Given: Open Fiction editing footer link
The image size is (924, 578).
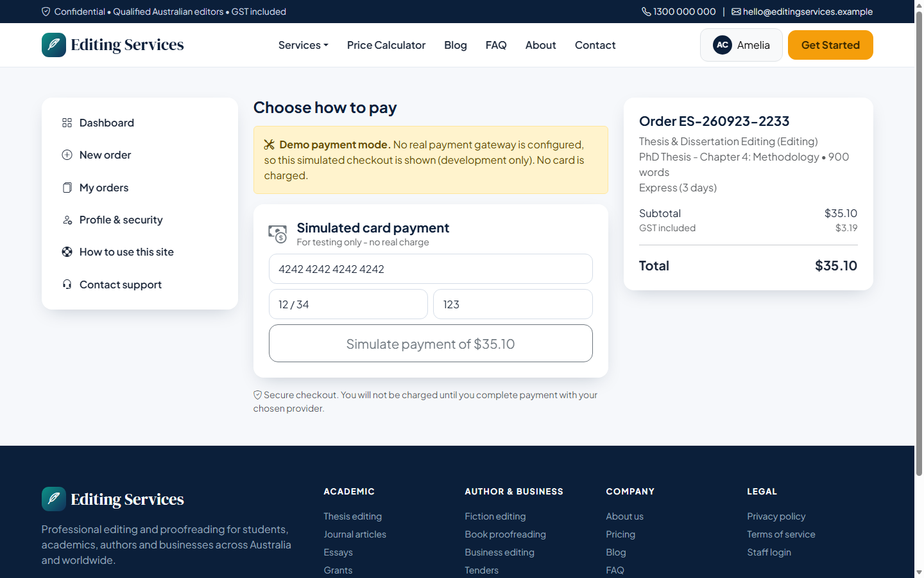Looking at the screenshot, I should [x=495, y=516].
